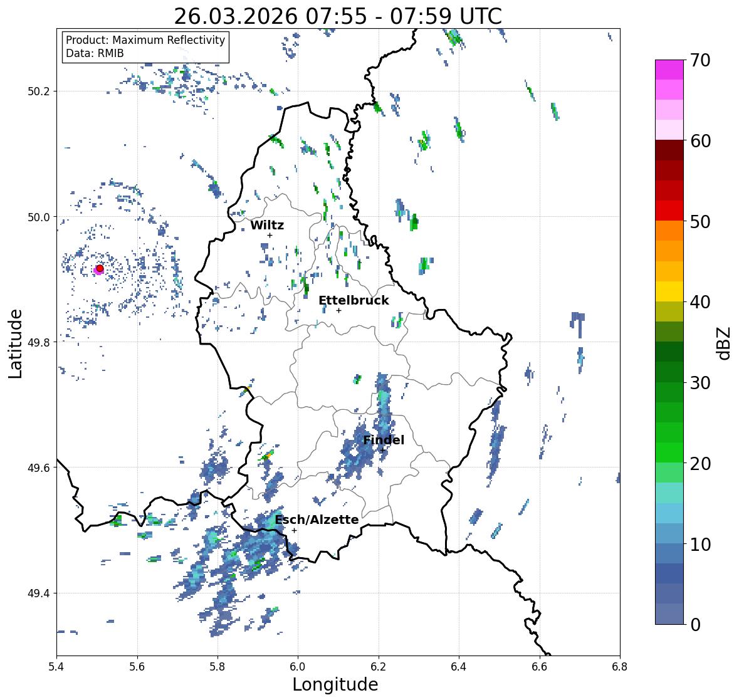
Task: Click the yellow colorbar segment above 40
Action: [669, 291]
